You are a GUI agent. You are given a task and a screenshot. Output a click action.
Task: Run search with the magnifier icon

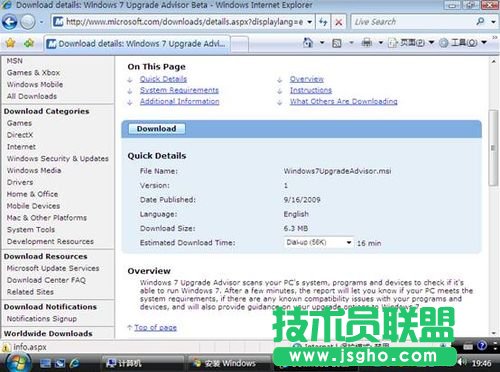[480, 22]
